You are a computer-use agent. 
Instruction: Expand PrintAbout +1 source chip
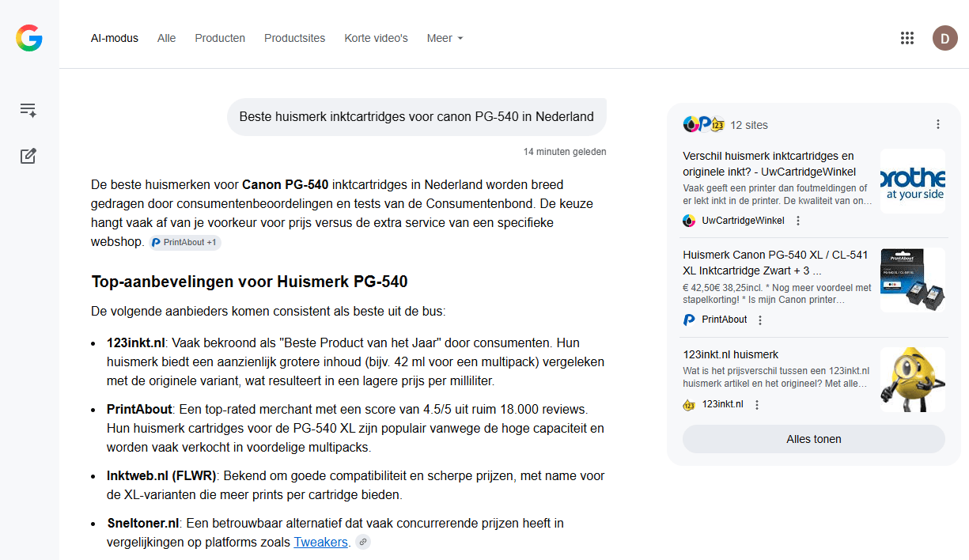185,242
